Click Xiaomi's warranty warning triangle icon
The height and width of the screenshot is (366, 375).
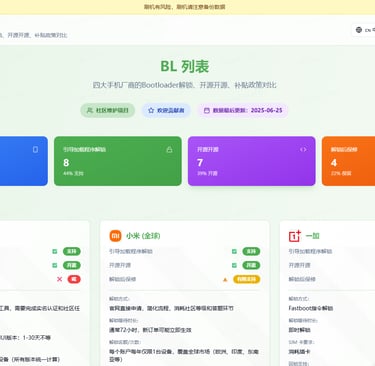pyautogui.click(x=225, y=279)
